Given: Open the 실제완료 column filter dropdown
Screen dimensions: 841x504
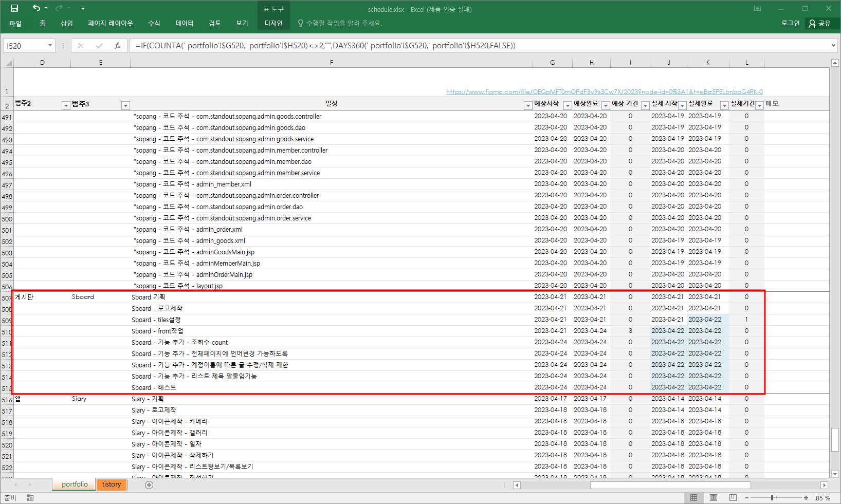Looking at the screenshot, I should (724, 105).
